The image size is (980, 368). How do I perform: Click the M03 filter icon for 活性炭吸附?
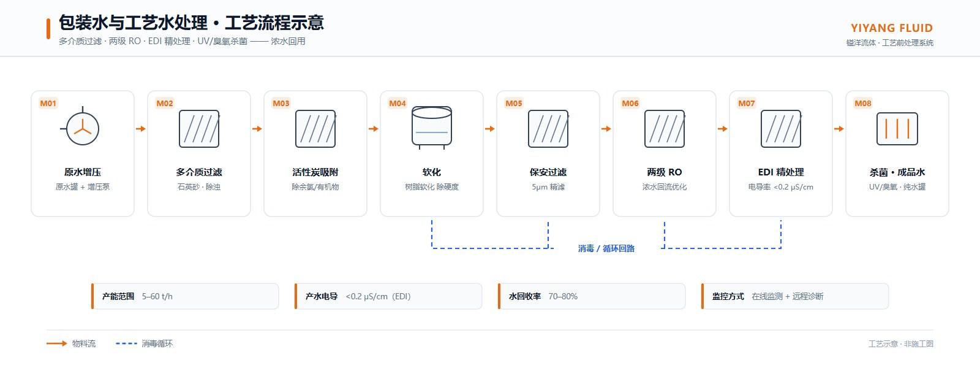pyautogui.click(x=315, y=129)
